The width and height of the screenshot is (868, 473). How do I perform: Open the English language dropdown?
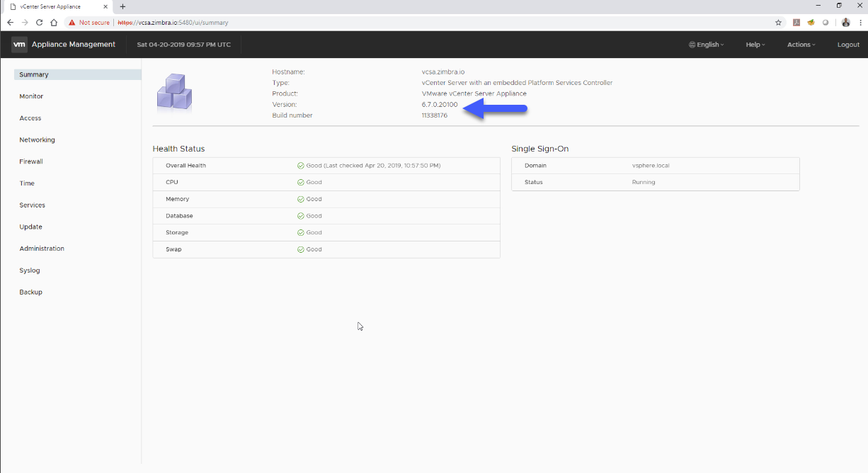(x=707, y=45)
